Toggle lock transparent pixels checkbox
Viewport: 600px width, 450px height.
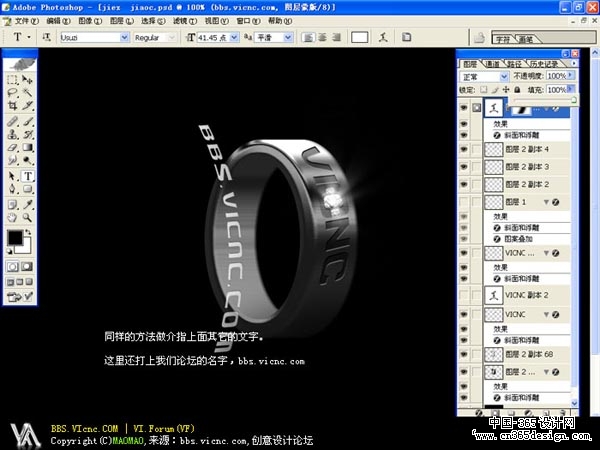point(484,90)
